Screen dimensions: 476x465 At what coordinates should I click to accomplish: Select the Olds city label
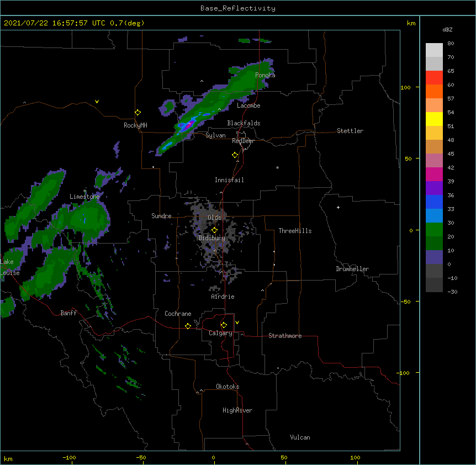click(214, 218)
